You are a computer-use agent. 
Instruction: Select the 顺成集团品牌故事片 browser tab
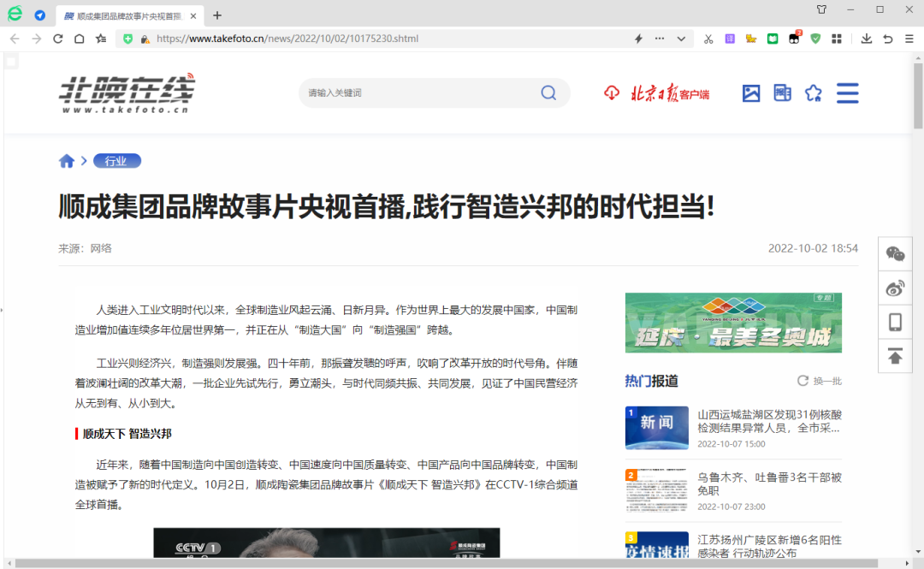[x=128, y=15]
